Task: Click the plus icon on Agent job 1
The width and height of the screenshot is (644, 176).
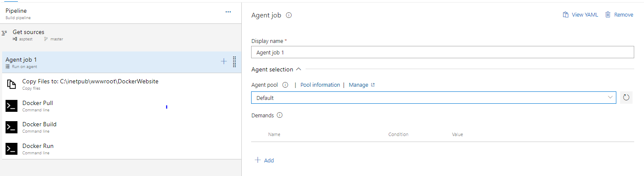Action: (223, 62)
